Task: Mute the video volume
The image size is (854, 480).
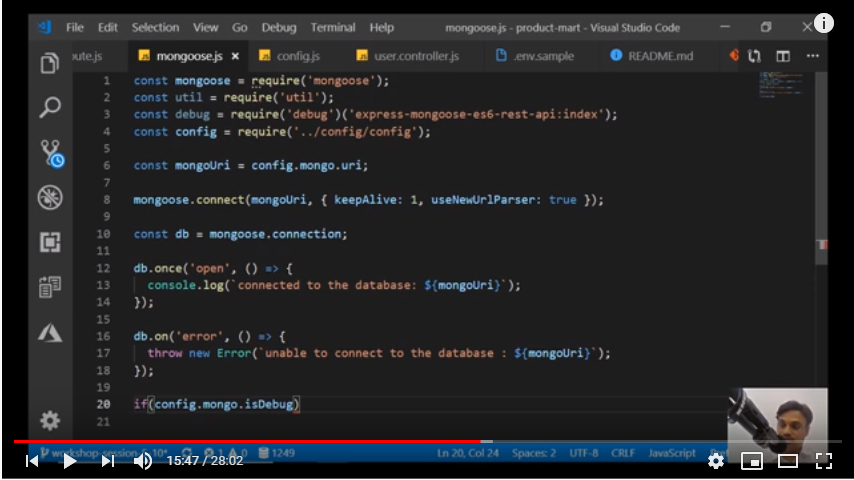Action: click(x=143, y=461)
